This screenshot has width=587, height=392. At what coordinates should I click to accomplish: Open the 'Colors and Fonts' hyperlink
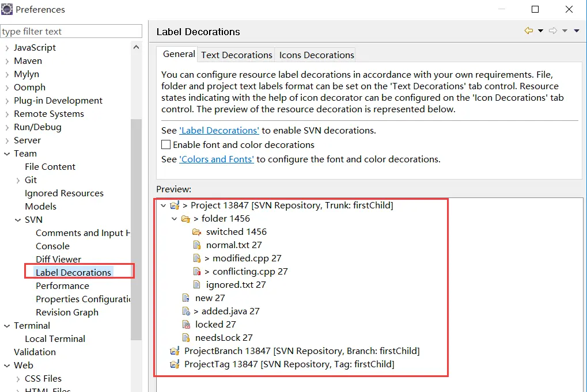[217, 159]
